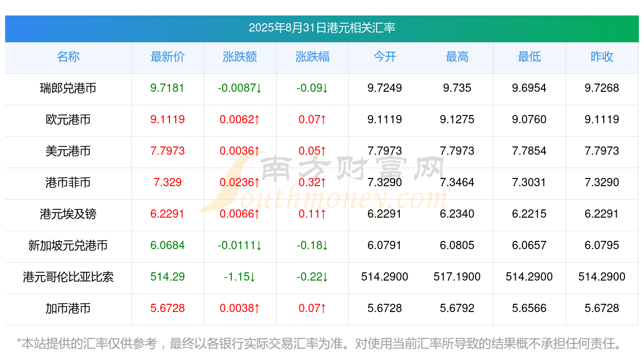644x360 pixels.
Task: Click the 港币菲币 opening value 7.3290
Action: pyautogui.click(x=385, y=183)
